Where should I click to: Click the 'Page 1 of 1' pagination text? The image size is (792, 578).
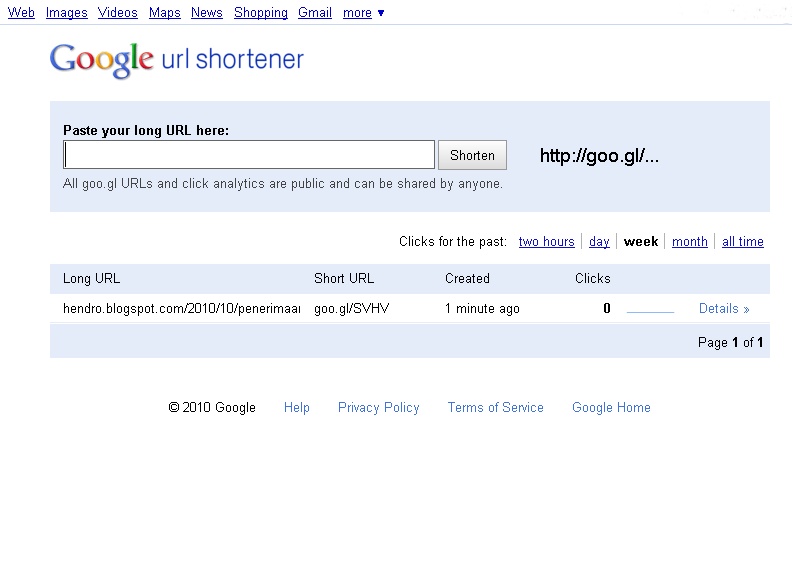point(730,343)
